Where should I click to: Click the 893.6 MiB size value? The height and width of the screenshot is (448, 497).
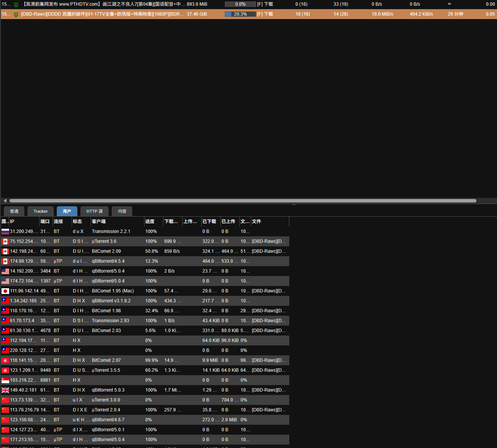click(x=197, y=4)
